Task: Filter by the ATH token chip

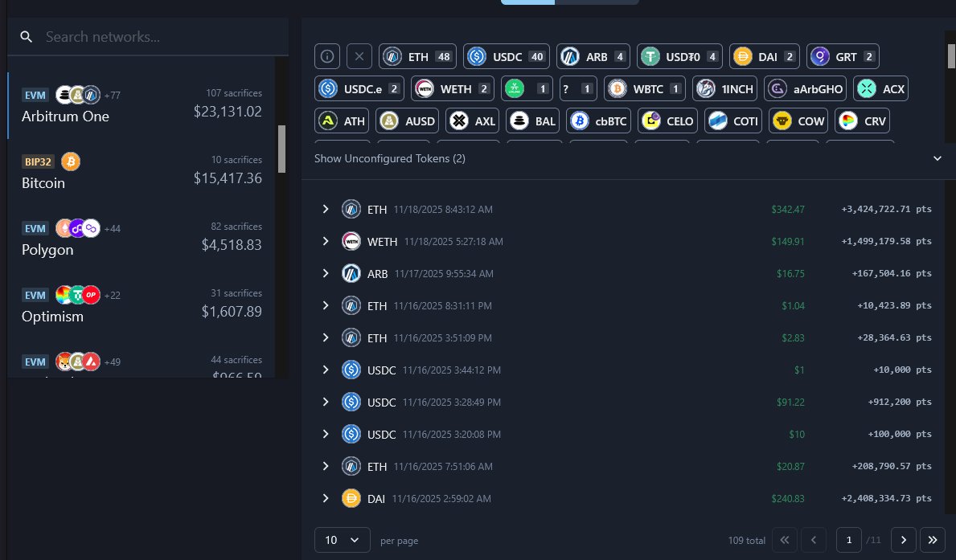Action: tap(342, 121)
